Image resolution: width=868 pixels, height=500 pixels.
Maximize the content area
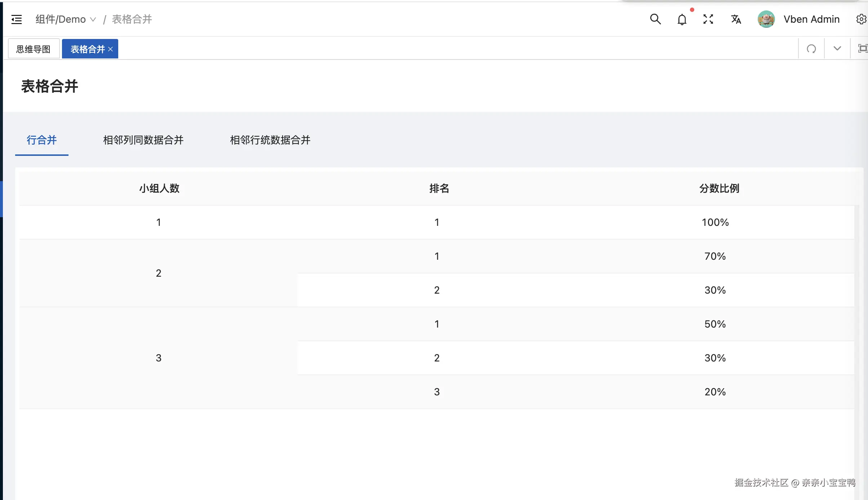click(x=863, y=48)
